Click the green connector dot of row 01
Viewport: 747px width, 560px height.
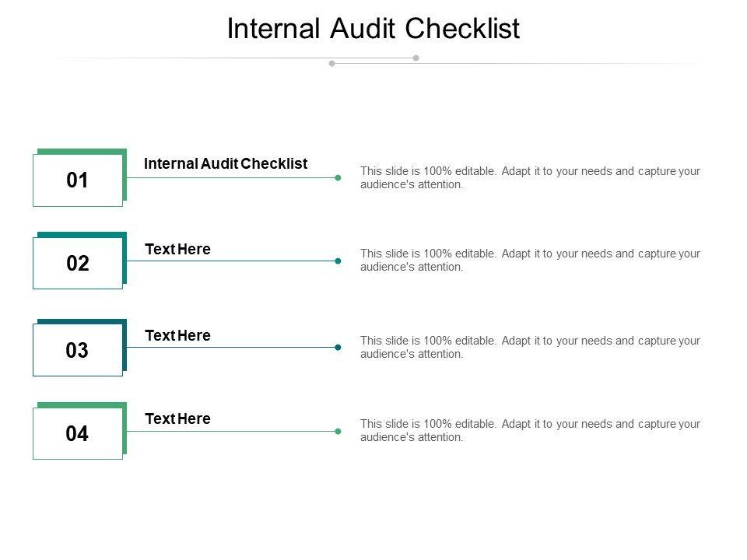[x=338, y=177]
